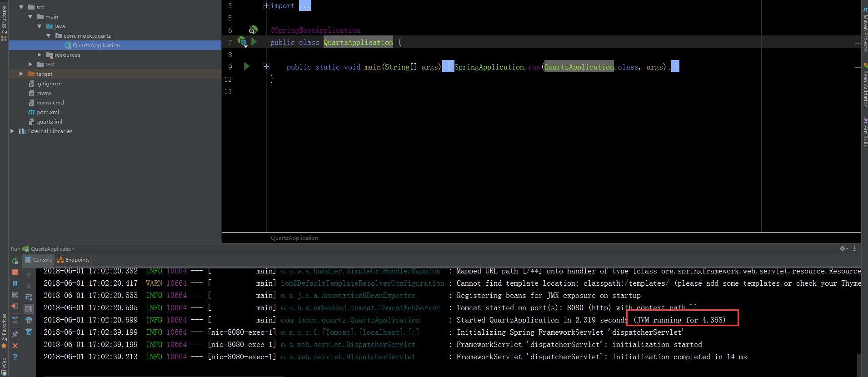
Task: Click run gutter icon beside class declaration
Action: pyautogui.click(x=254, y=42)
